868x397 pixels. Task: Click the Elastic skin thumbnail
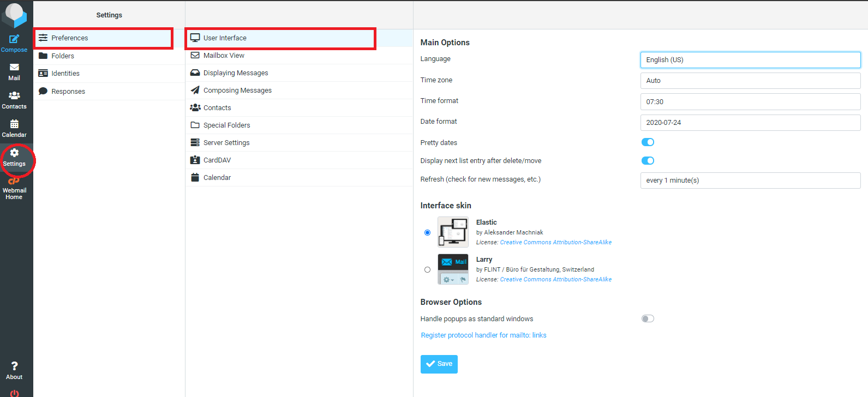453,232
